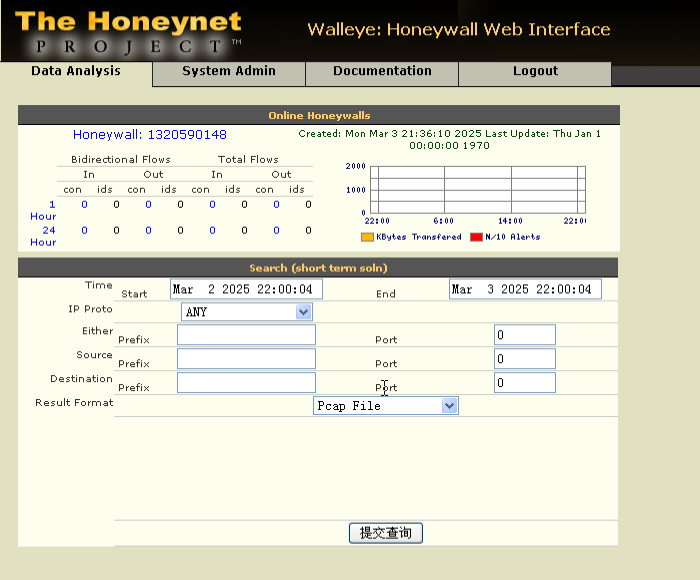This screenshot has height=580, width=700.
Task: Open 24 Hour bidirectional outbound con count
Action: (148, 230)
